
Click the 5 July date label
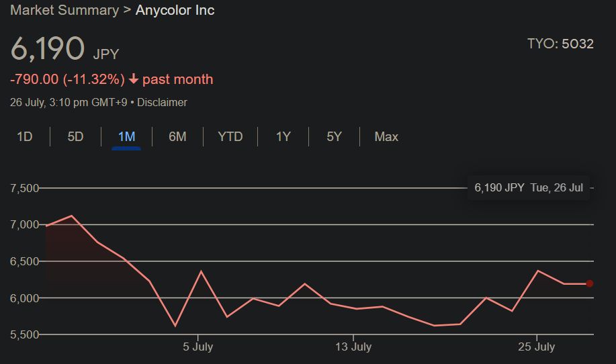coord(198,347)
